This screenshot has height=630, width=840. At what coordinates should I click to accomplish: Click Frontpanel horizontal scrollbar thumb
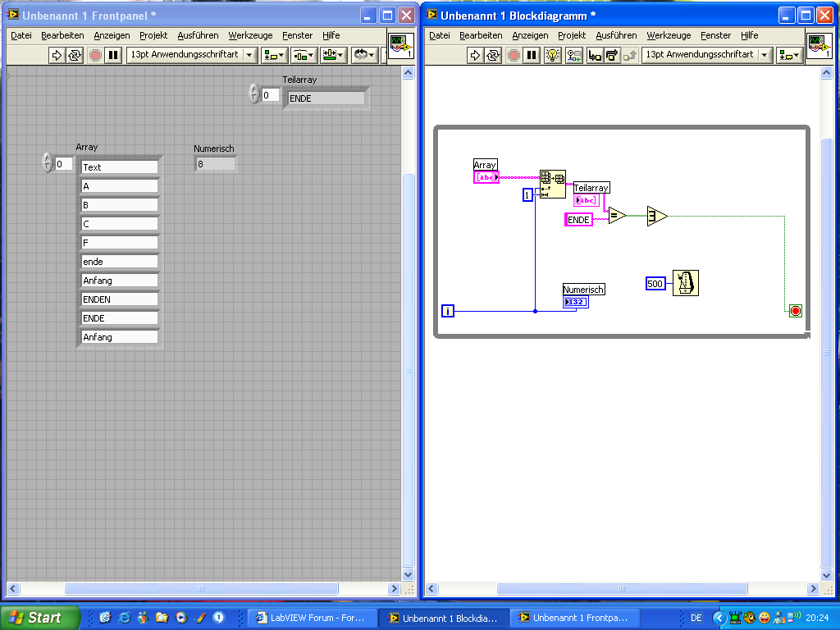[202, 588]
